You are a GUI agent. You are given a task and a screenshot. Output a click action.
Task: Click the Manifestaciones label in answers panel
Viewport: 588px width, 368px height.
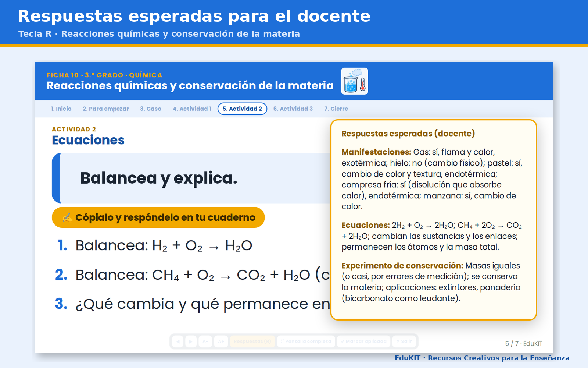pos(376,152)
